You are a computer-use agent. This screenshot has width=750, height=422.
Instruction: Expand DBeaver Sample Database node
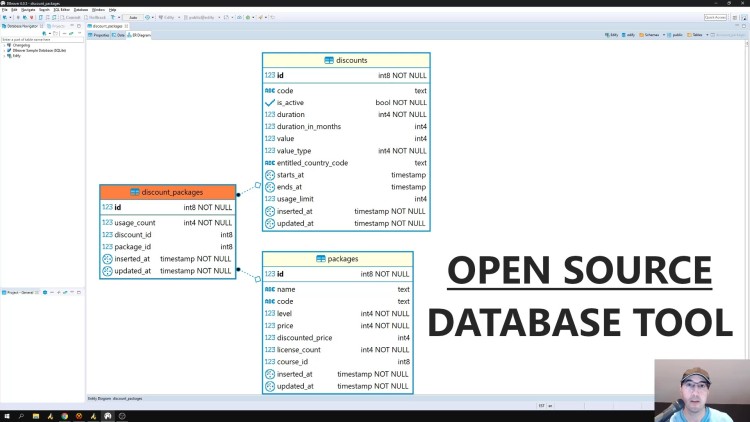point(4,50)
